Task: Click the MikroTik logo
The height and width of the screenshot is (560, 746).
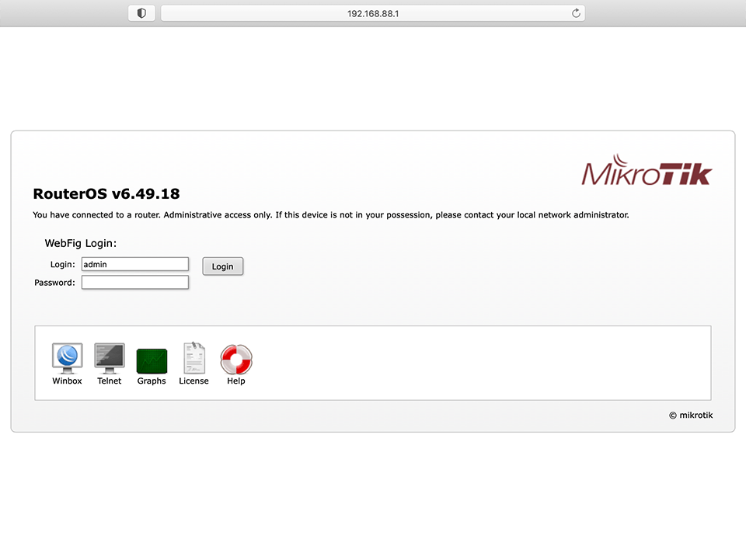Action: pos(647,170)
